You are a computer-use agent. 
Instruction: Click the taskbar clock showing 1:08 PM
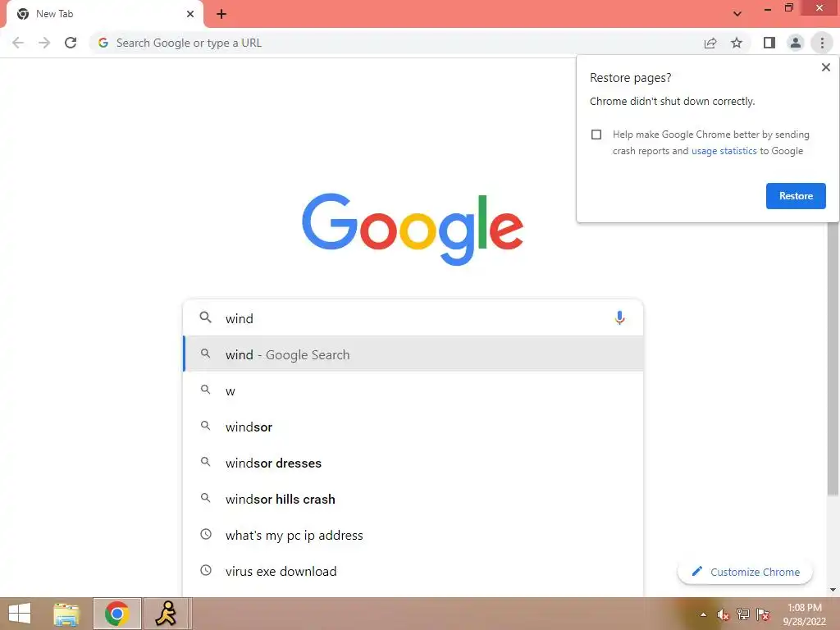point(804,614)
